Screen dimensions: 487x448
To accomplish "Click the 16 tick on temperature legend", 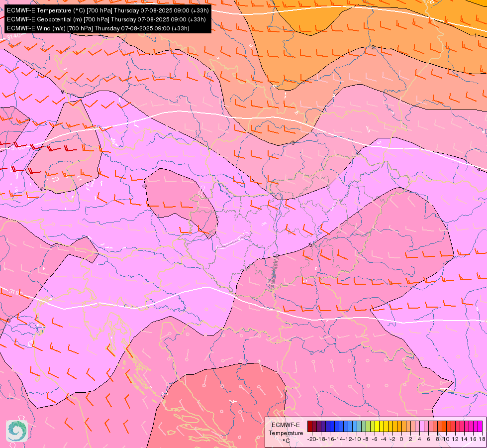I will tap(473, 439).
